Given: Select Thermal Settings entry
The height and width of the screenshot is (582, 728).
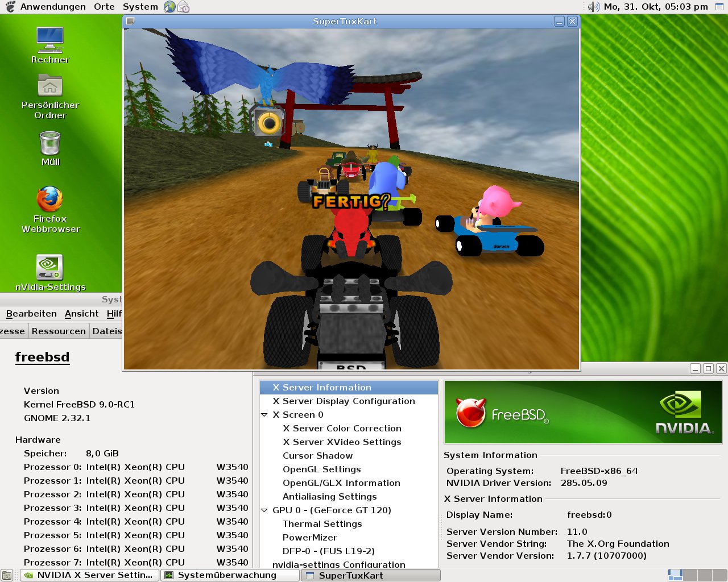Looking at the screenshot, I should coord(322,524).
